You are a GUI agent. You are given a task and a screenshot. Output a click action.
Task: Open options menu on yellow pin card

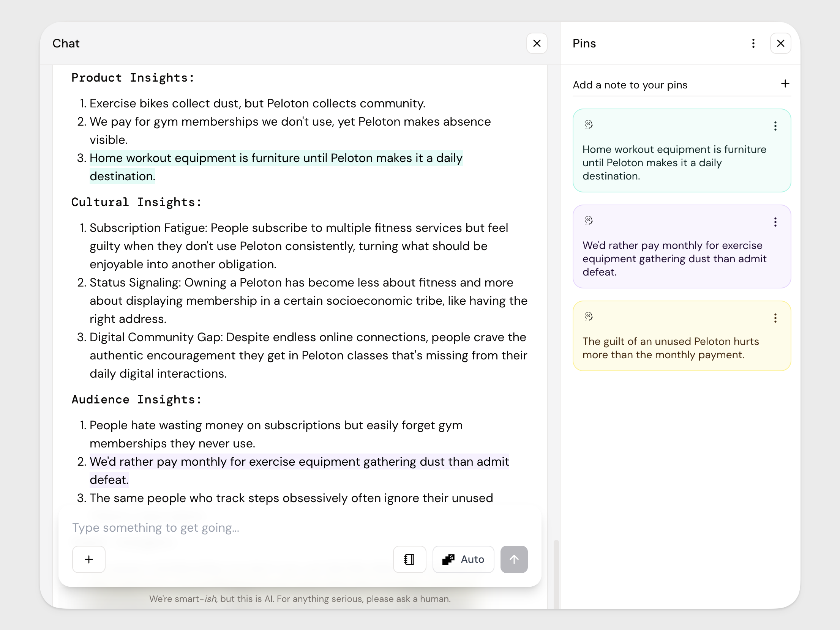(775, 318)
